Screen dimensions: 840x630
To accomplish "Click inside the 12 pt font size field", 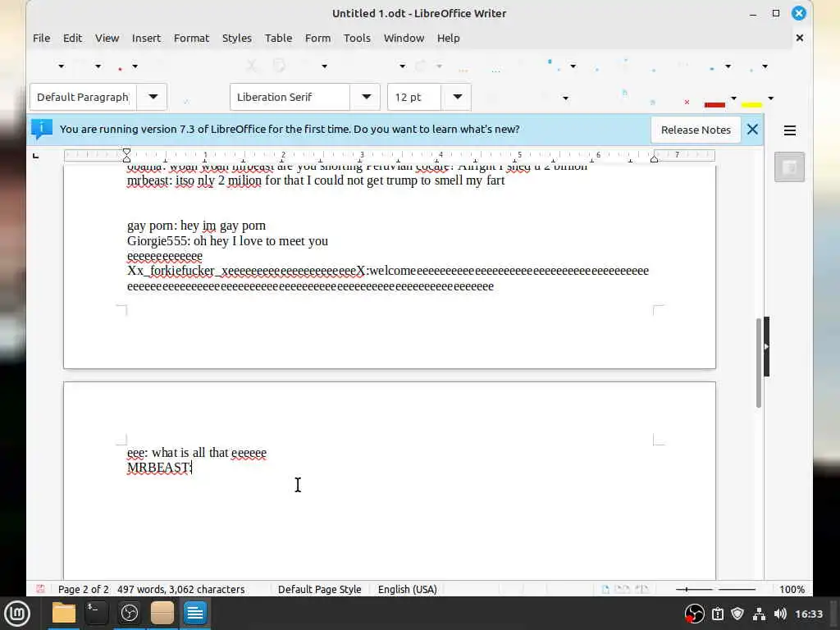I will coord(414,97).
